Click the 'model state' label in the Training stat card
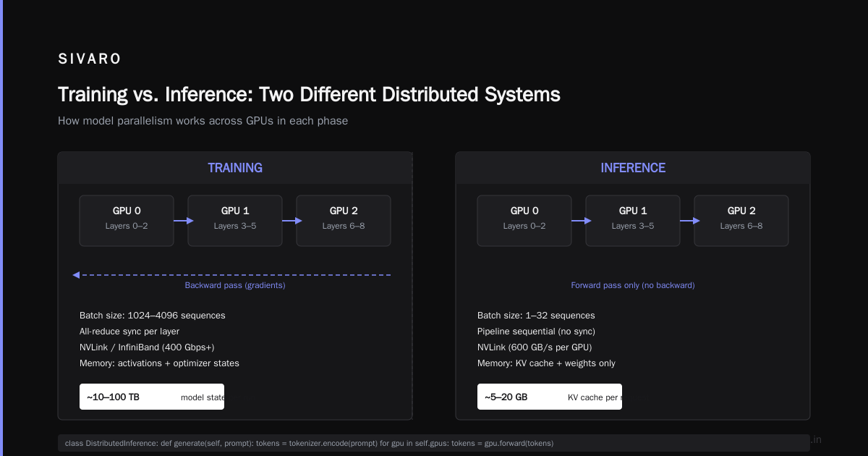Viewport: 868px width, 456px height. (x=203, y=397)
